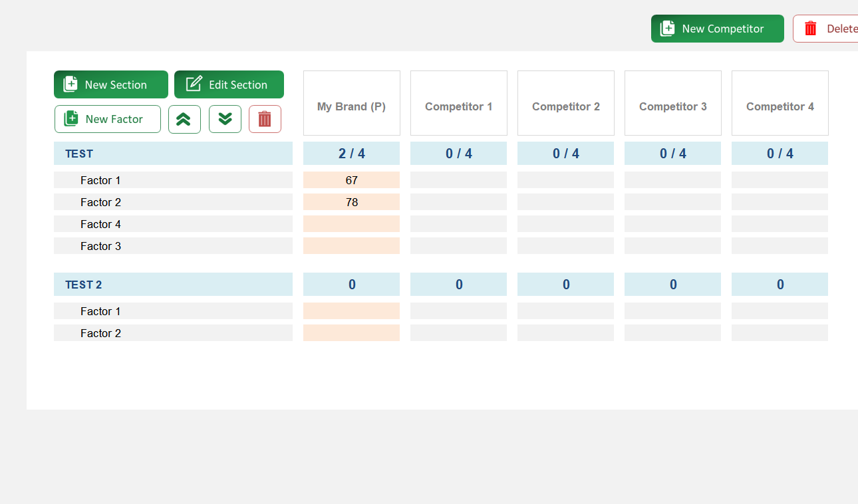The height and width of the screenshot is (504, 858).
Task: Click the My Brand (P) column header
Action: coord(351,103)
